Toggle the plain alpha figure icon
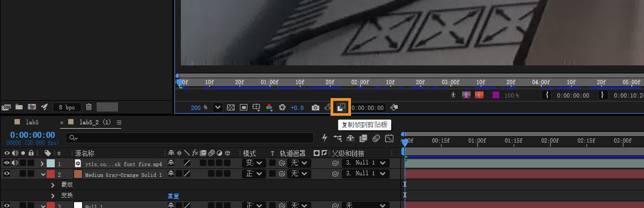644x208 pixels. pyautogui.click(x=453, y=95)
